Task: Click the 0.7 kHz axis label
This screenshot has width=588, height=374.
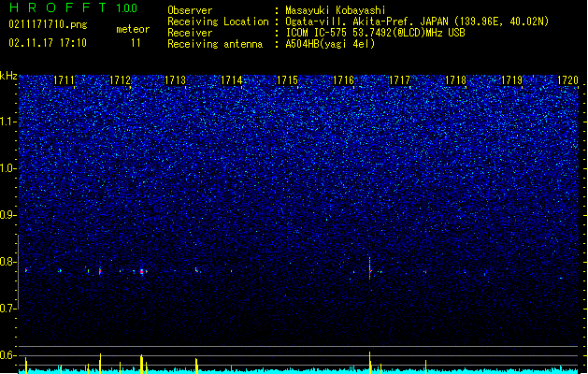Action: click(x=8, y=309)
